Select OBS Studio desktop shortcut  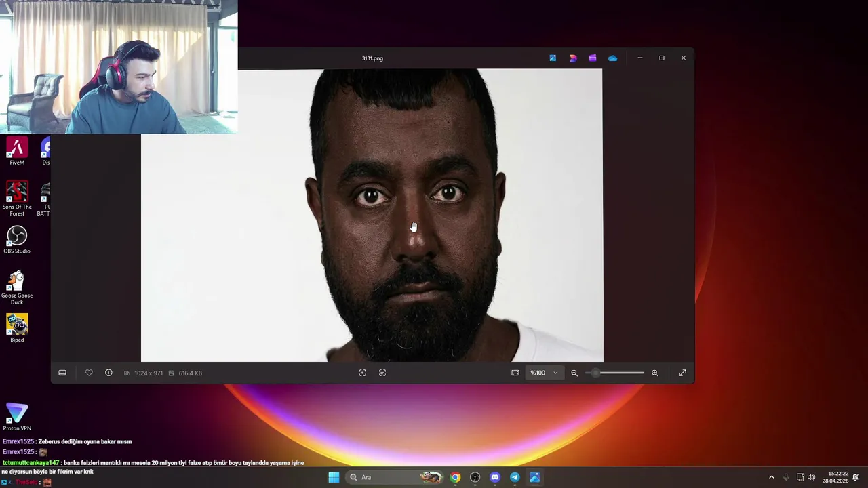(17, 240)
